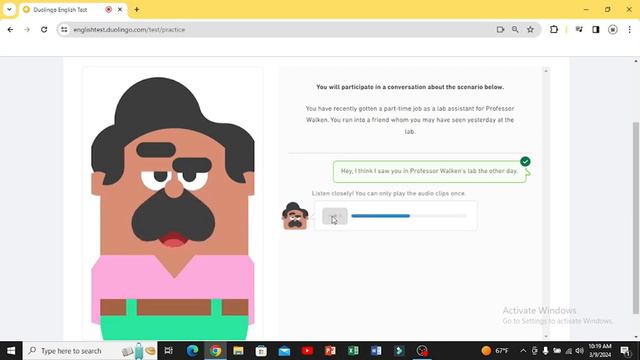Viewport: 640px width, 360px height.
Task: Click the conversation panel scrollbar
Action: (x=546, y=203)
